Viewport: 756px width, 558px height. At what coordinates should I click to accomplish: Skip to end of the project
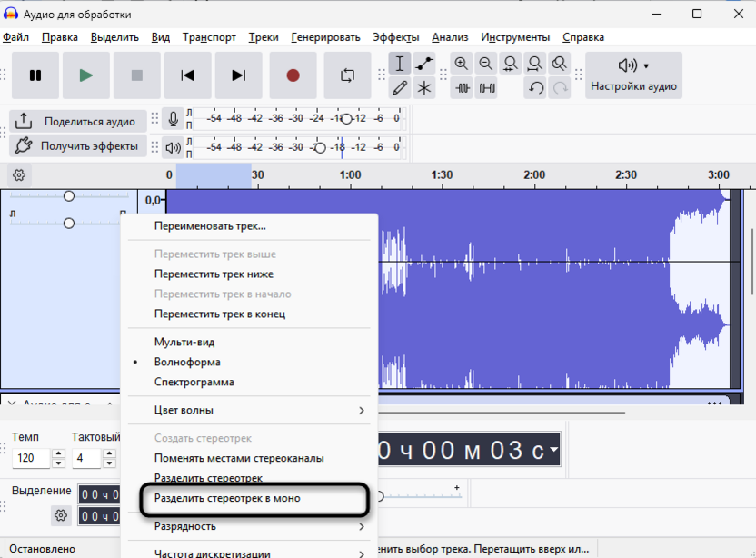click(239, 75)
